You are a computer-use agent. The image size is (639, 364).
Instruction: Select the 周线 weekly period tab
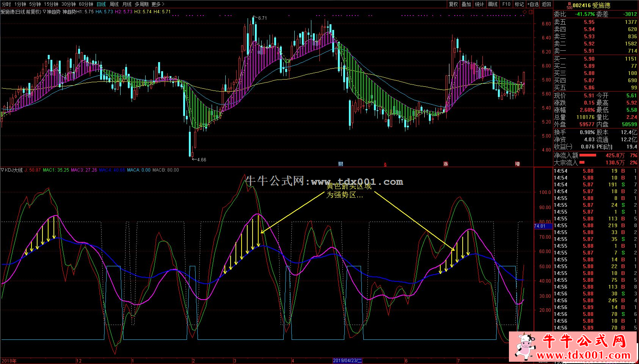click(114, 4)
